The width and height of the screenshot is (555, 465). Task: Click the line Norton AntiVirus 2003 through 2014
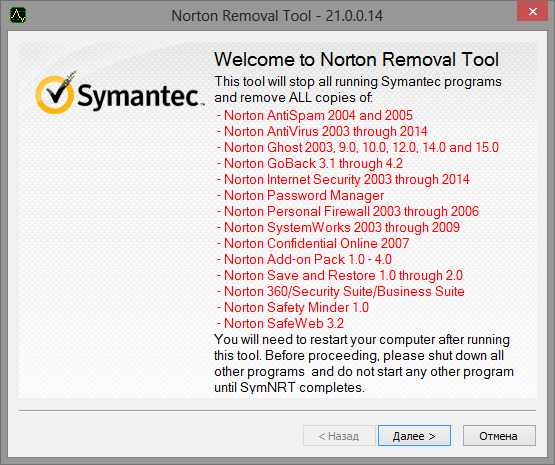[x=322, y=131]
